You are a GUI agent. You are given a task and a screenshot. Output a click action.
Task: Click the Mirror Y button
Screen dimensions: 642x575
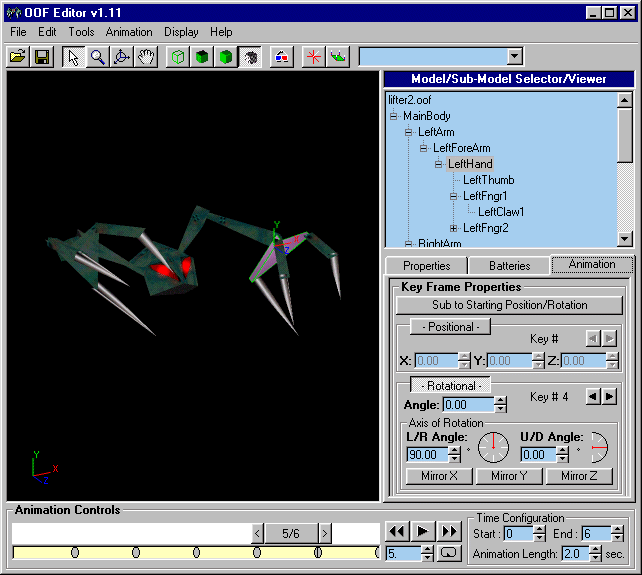(x=509, y=476)
